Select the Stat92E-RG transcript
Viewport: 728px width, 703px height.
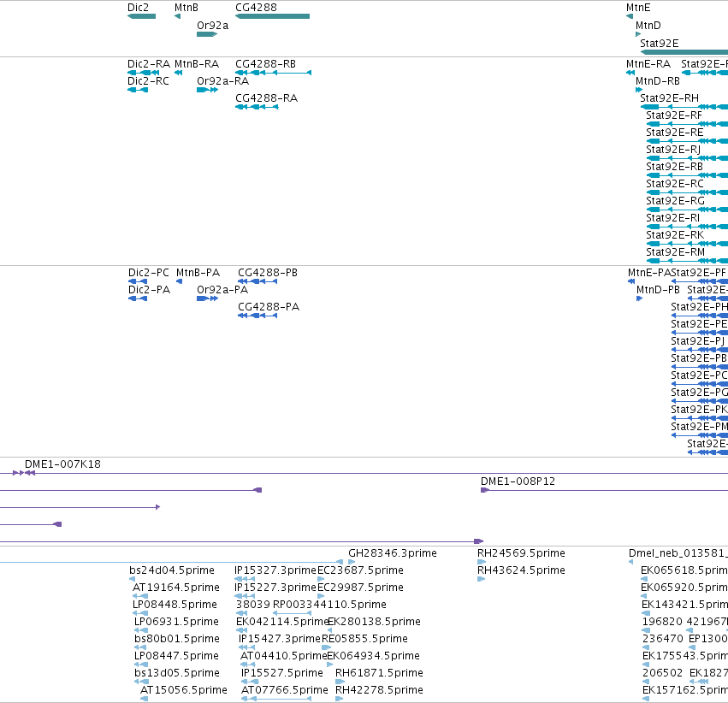687,210
